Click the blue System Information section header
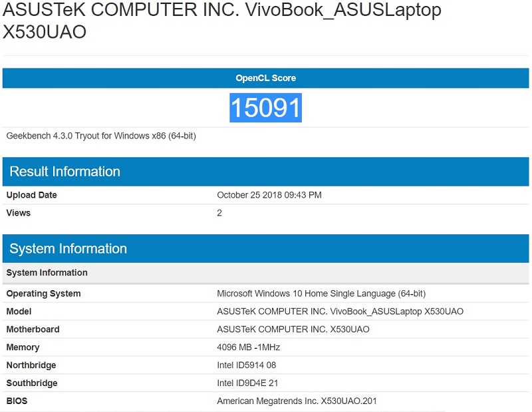 (x=265, y=249)
